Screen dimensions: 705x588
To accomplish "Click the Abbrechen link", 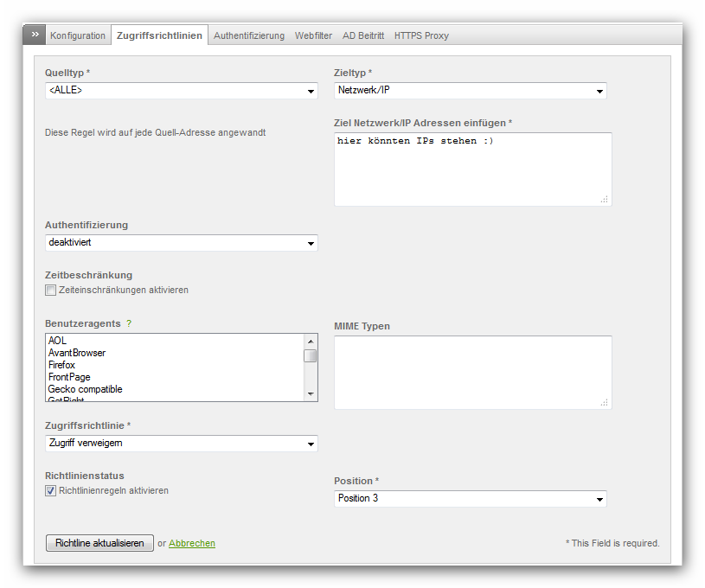I will [192, 543].
